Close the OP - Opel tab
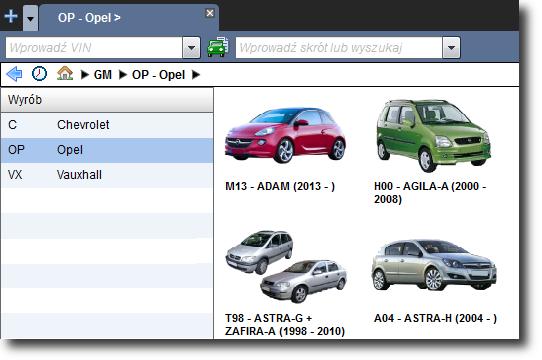The width and height of the screenshot is (542, 360). tap(209, 13)
